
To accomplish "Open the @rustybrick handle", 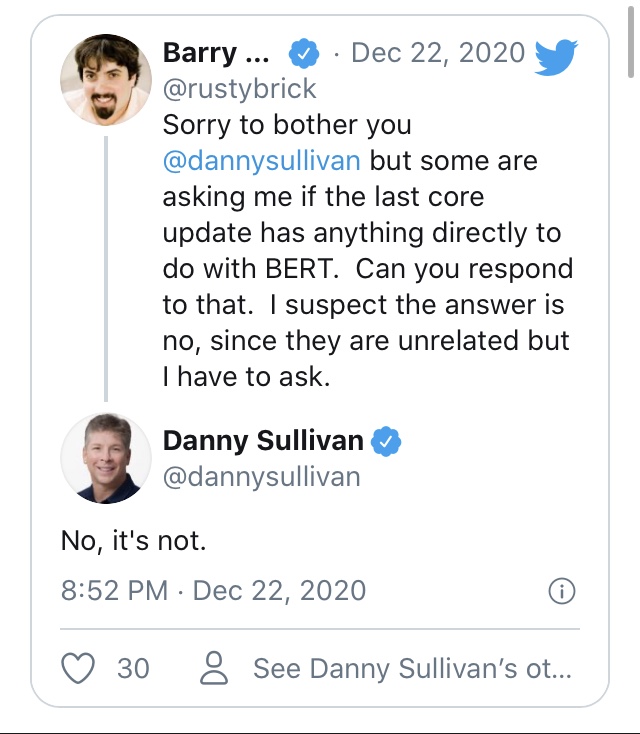I will (239, 89).
